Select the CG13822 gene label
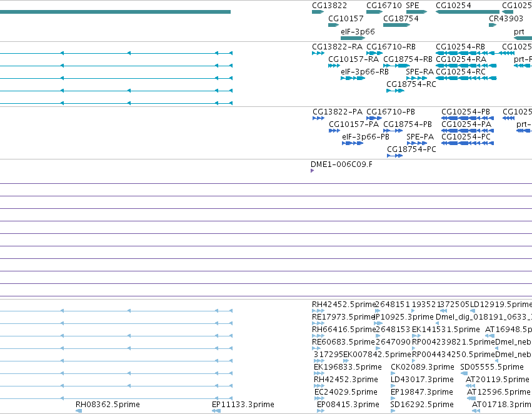Screen dimensions: 532x414 pos(329,6)
